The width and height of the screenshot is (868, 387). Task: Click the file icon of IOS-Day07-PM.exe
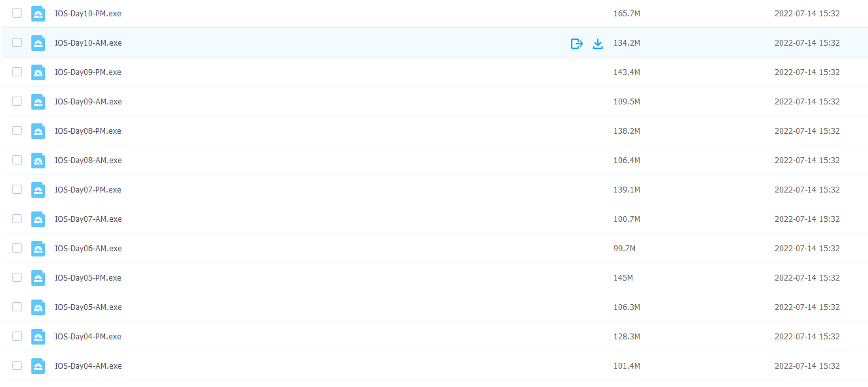pos(39,190)
